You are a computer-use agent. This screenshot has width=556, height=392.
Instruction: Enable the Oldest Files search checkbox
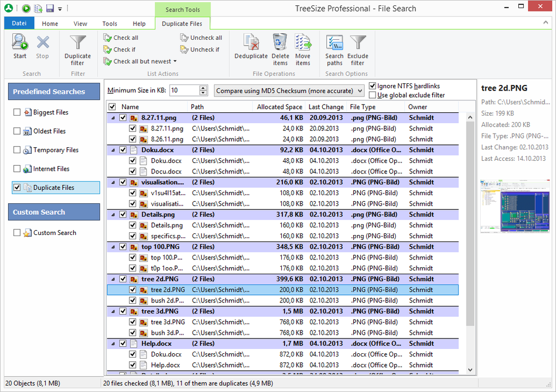(x=17, y=131)
